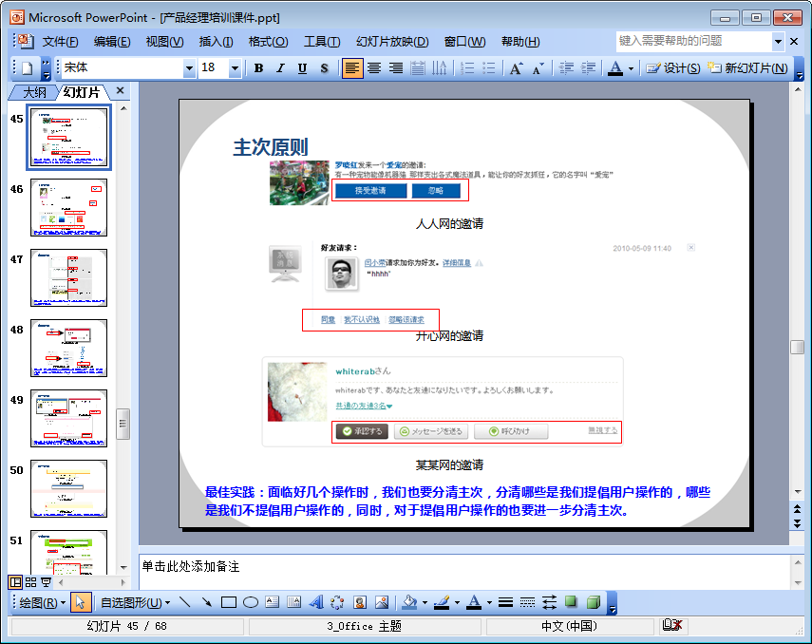This screenshot has width=812, height=644.
Task: Switch to slide sorter view
Action: (x=30, y=582)
